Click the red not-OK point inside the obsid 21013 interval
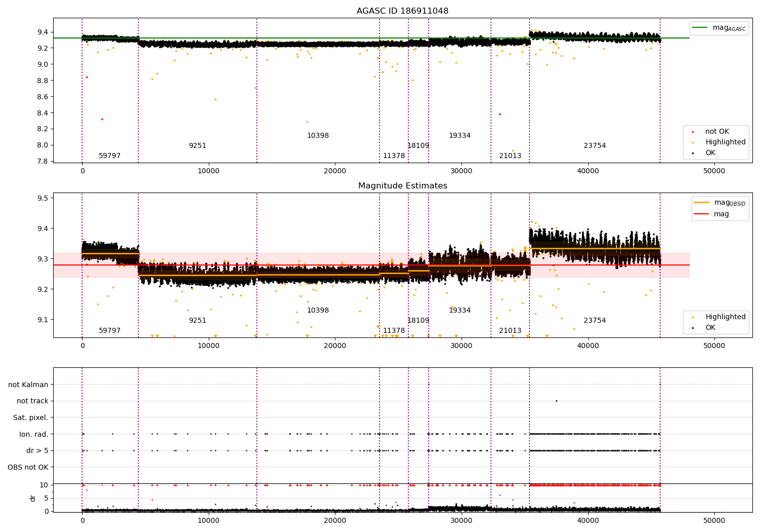760x532 pixels. tap(500, 114)
